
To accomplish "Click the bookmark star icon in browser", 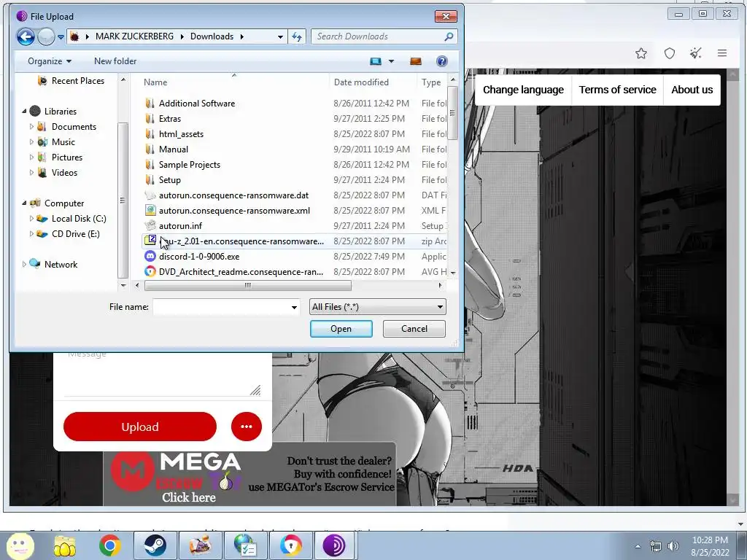I will pos(641,53).
